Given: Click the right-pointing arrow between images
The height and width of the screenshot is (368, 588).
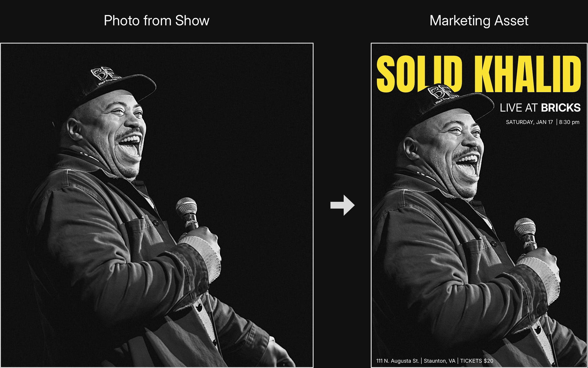Looking at the screenshot, I should pos(342,205).
